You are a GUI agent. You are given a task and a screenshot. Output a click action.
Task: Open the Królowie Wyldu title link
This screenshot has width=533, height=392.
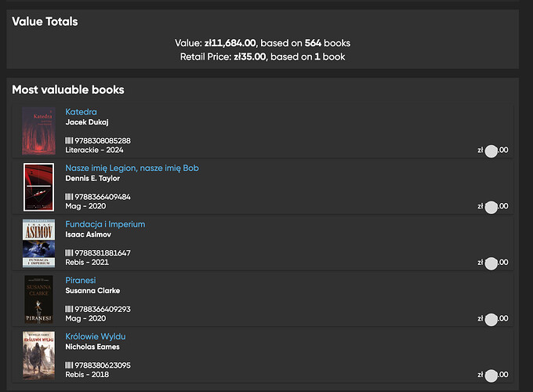pos(95,336)
